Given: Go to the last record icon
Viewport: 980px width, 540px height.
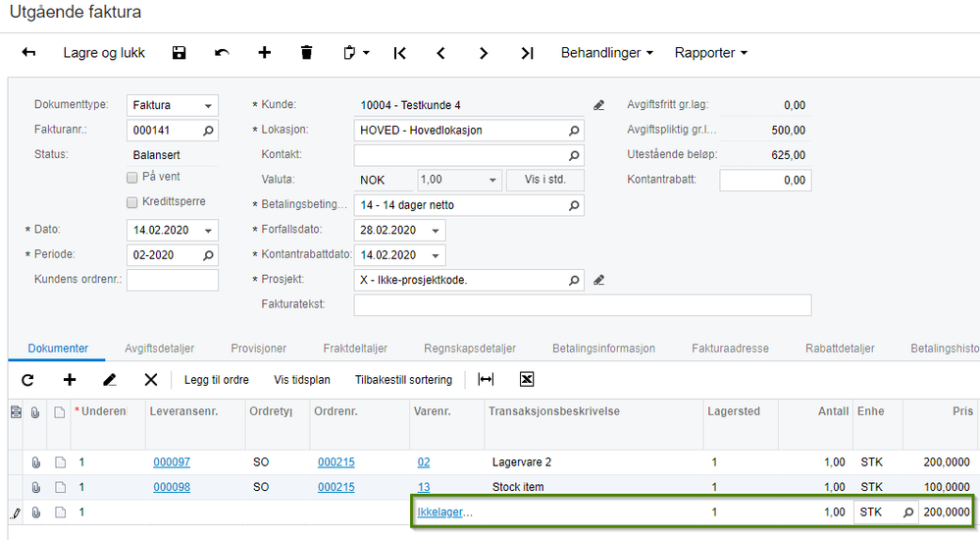Looking at the screenshot, I should (x=527, y=53).
